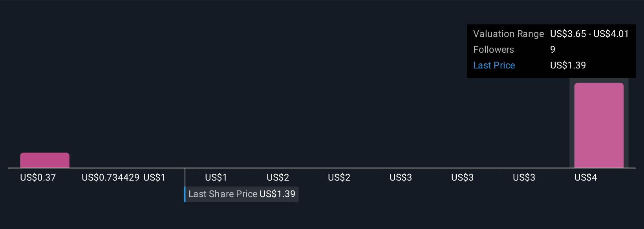Select the US$1 label just before price marker
This screenshot has height=229, width=644.
(x=154, y=177)
